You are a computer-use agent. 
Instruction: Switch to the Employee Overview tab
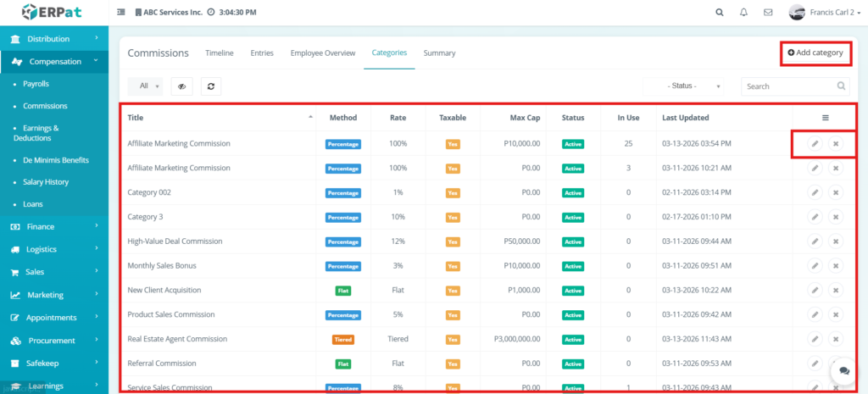point(322,53)
